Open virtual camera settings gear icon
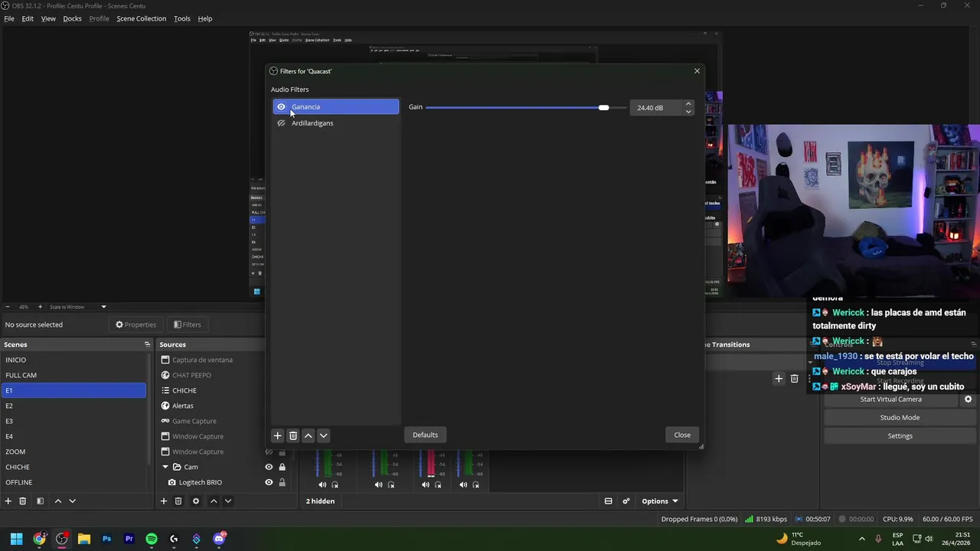 (968, 399)
